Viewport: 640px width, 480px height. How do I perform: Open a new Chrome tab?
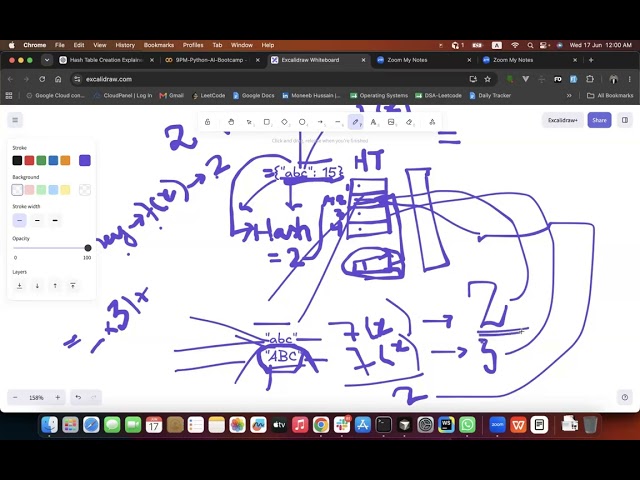[591, 60]
